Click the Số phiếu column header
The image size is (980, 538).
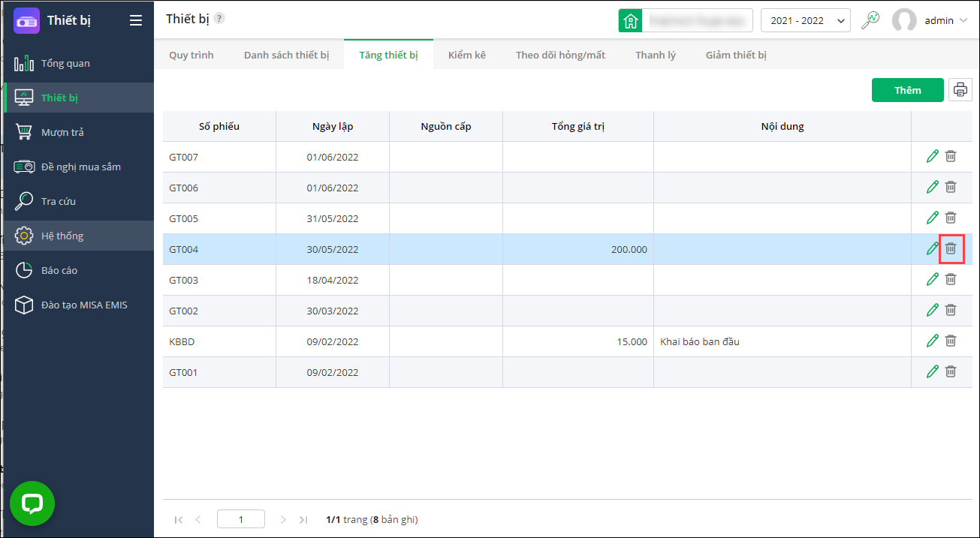click(x=219, y=126)
